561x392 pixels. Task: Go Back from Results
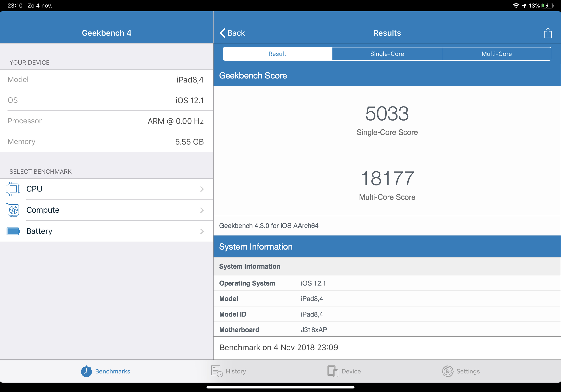232,33
